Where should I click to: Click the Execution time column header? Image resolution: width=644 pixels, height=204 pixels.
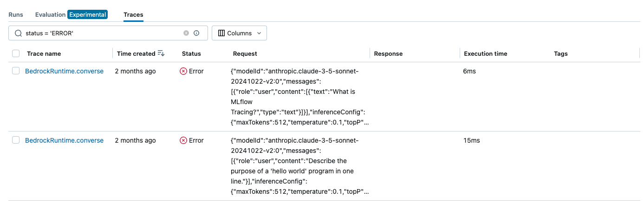[x=485, y=54]
